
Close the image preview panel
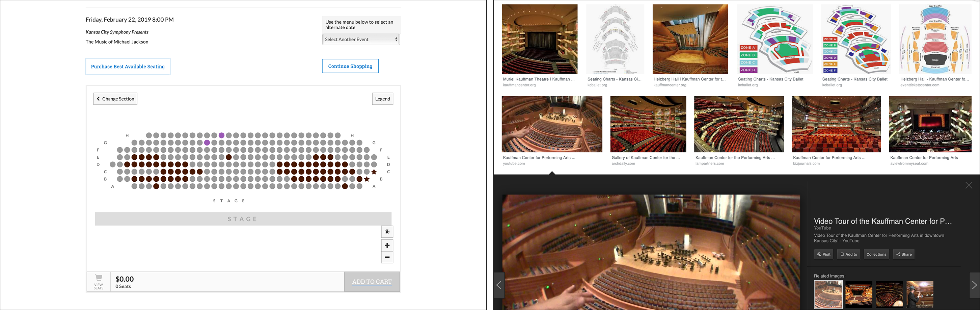969,185
